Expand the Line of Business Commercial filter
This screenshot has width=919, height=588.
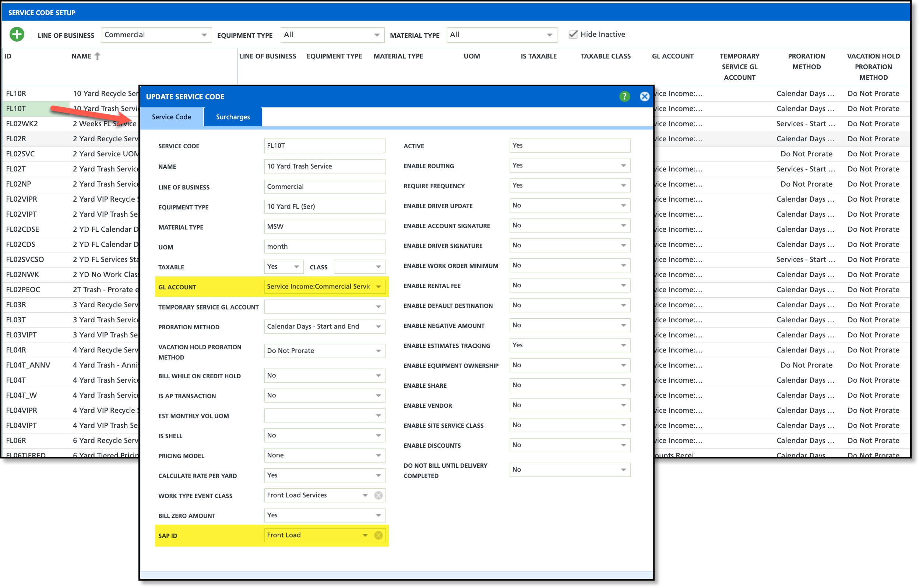[x=204, y=35]
